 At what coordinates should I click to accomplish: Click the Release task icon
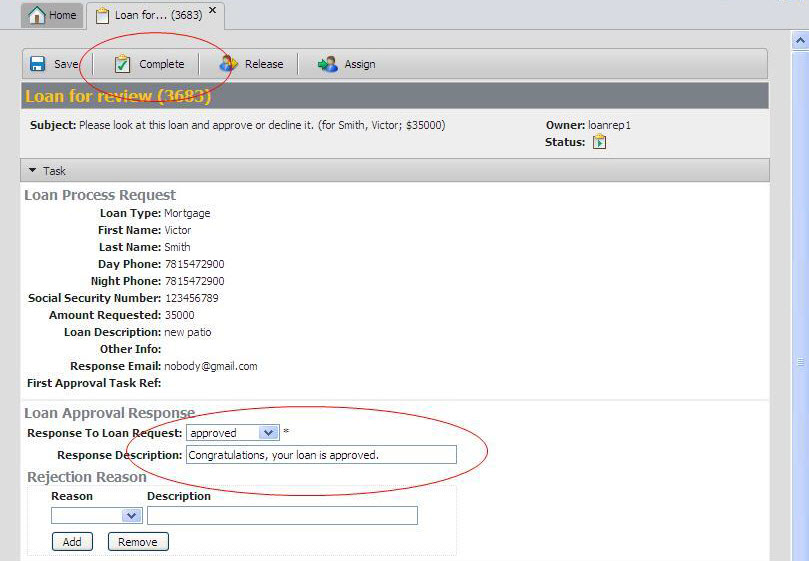tap(228, 64)
